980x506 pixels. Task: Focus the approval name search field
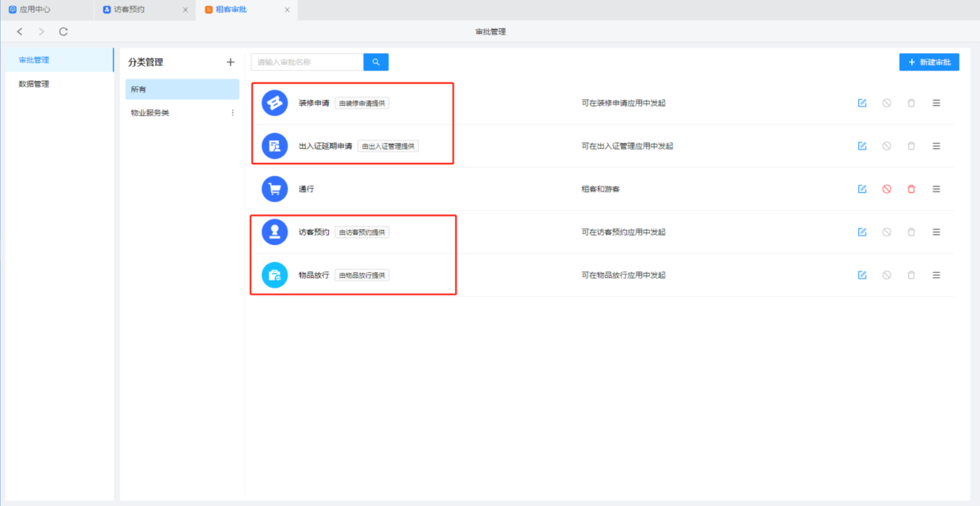click(x=307, y=62)
